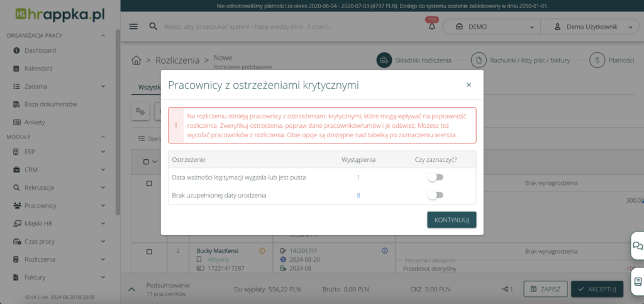Image resolution: width=644 pixels, height=304 pixels.
Task: Tick the checkbox for Bucky MacKensi row
Action: coord(149,252)
